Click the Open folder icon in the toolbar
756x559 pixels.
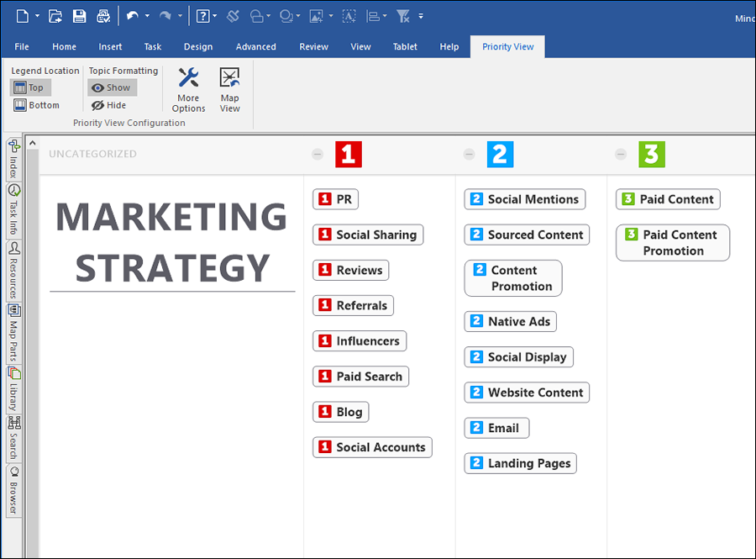pos(55,16)
